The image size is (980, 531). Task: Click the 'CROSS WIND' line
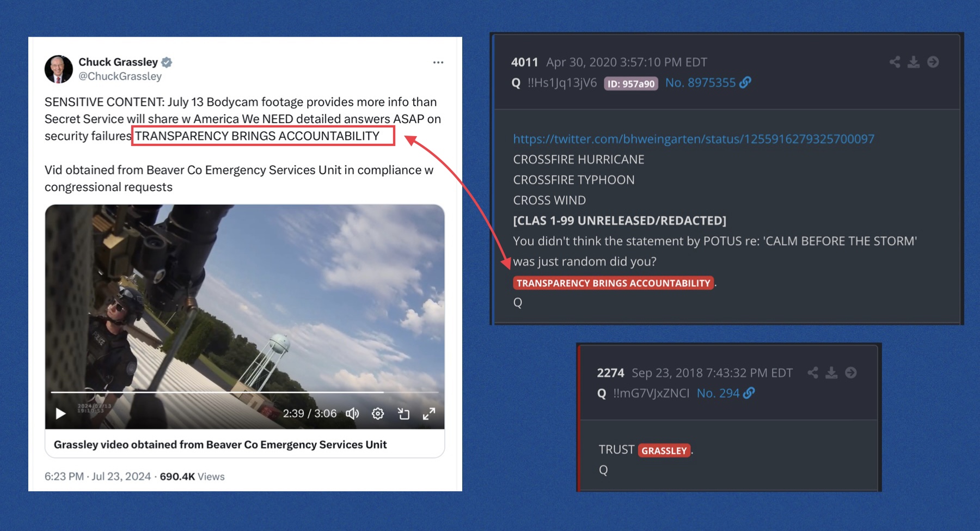549,200
